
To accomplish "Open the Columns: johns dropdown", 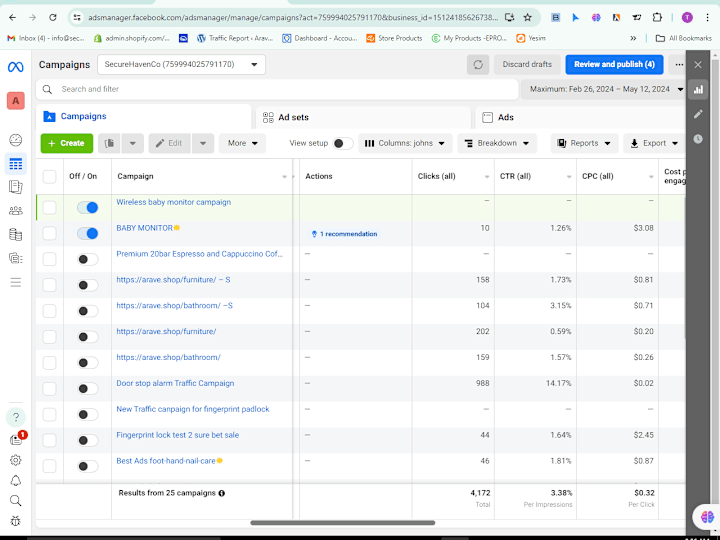I will (405, 143).
